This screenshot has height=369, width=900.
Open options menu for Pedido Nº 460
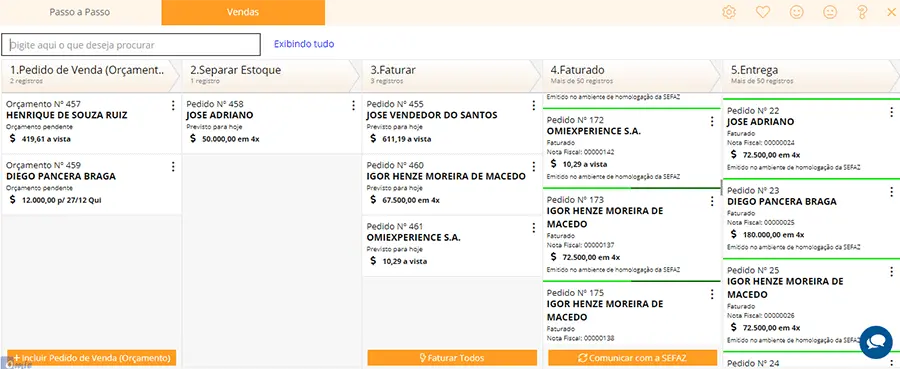533,167
